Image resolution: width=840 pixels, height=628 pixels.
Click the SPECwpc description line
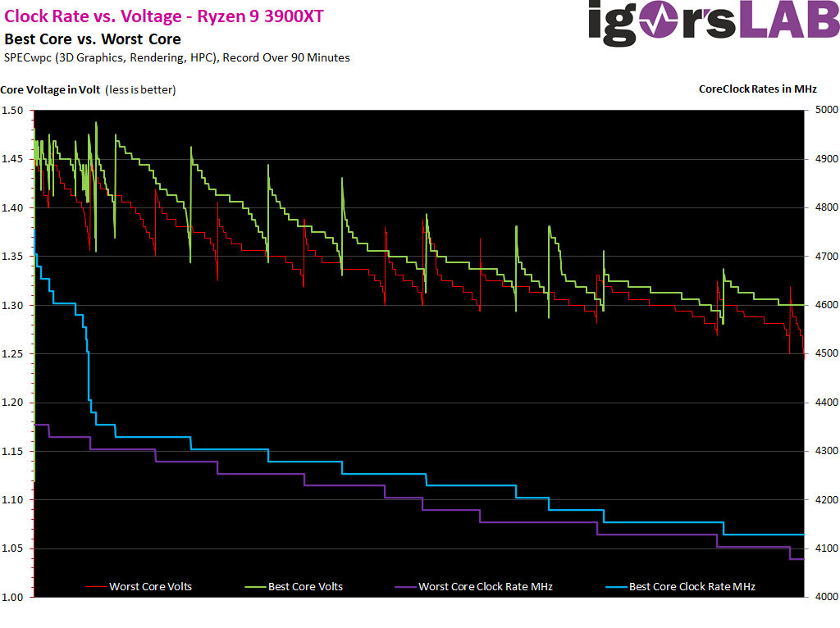[177, 58]
